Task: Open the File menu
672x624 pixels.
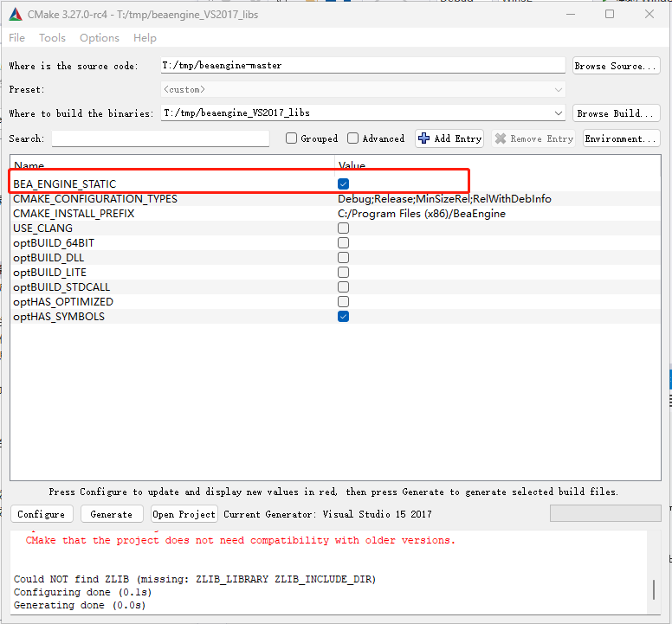Action: click(16, 38)
